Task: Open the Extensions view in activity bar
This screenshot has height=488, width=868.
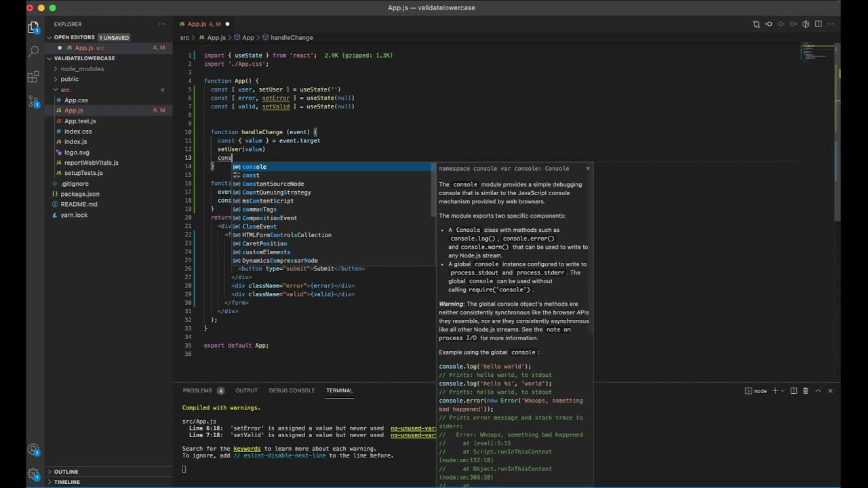Action: pyautogui.click(x=33, y=77)
